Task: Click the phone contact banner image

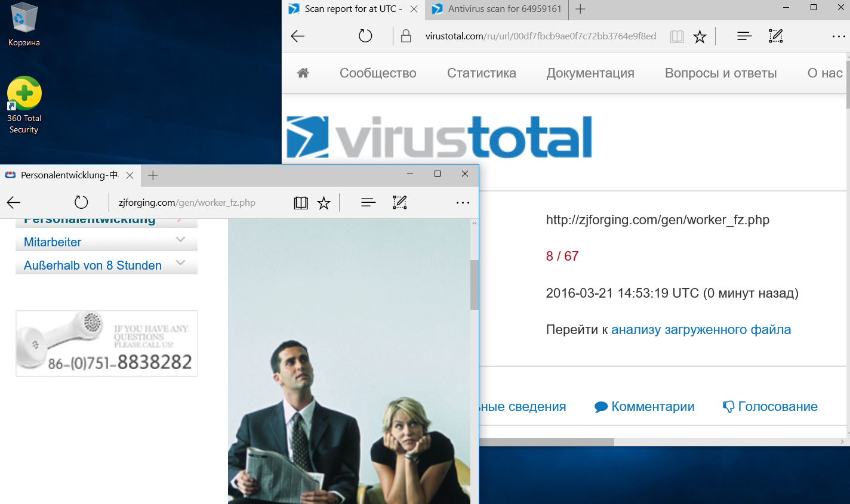Action: [107, 344]
